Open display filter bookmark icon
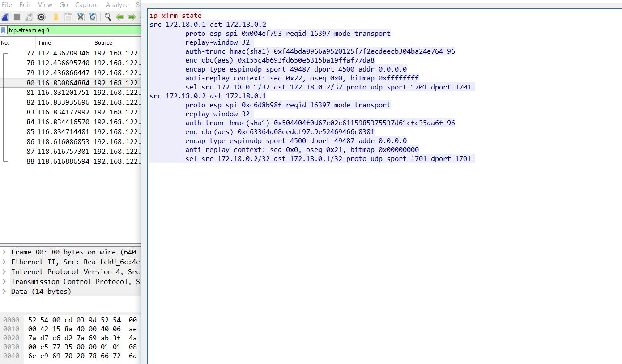 coord(4,30)
